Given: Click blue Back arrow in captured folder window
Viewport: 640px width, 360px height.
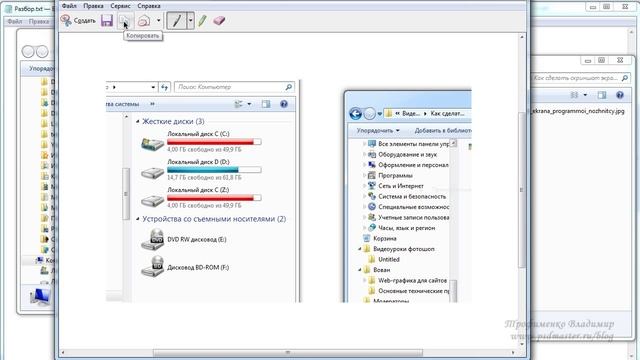Looking at the screenshot, I should coord(356,113).
